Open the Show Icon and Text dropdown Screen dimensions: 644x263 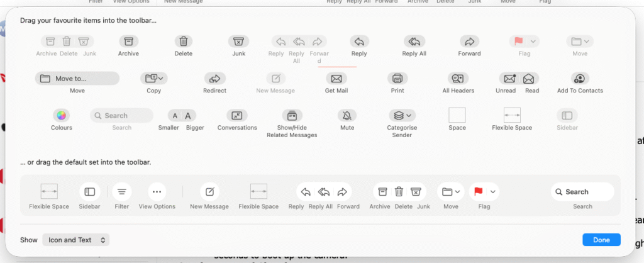pyautogui.click(x=76, y=240)
